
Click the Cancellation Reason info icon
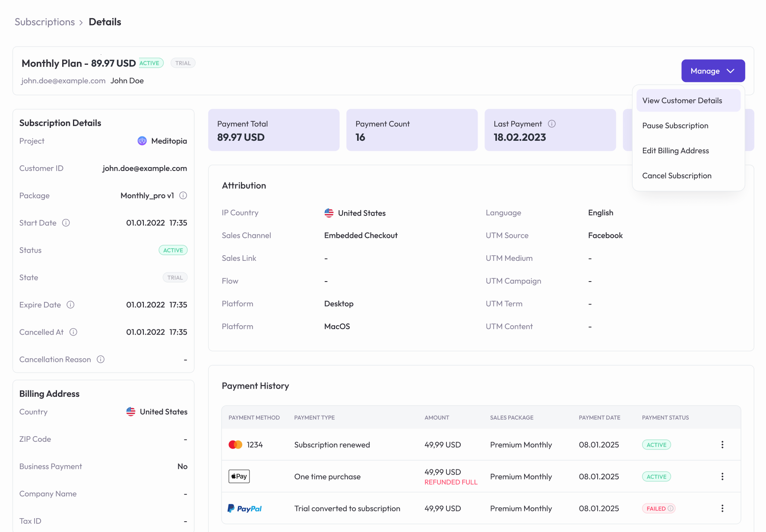[101, 359]
